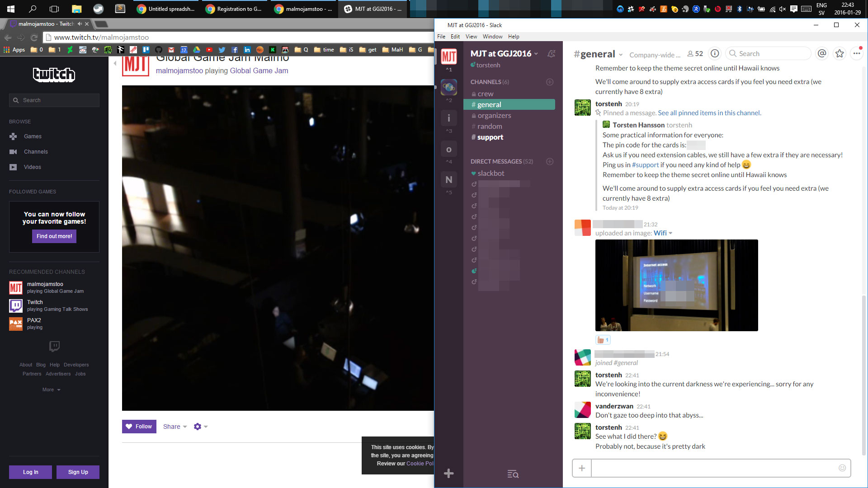Open the Window menu in Slack
The height and width of the screenshot is (488, 868).
coord(492,37)
